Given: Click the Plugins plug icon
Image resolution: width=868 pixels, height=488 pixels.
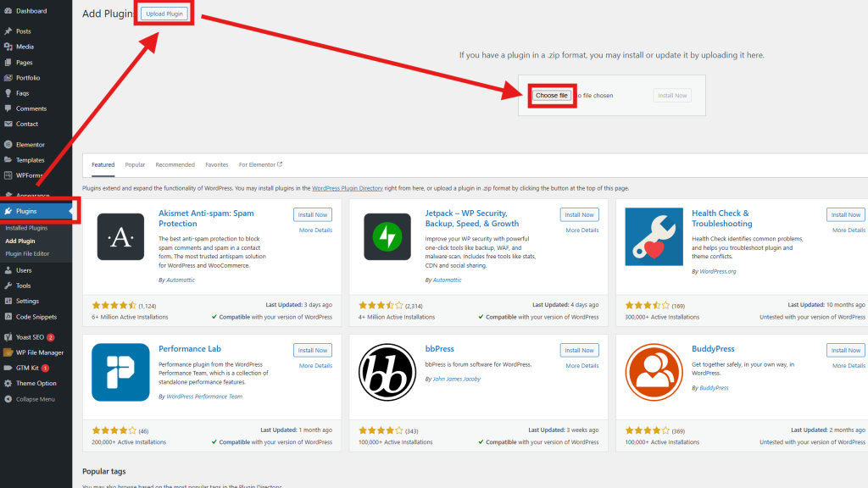Looking at the screenshot, I should click(x=8, y=211).
